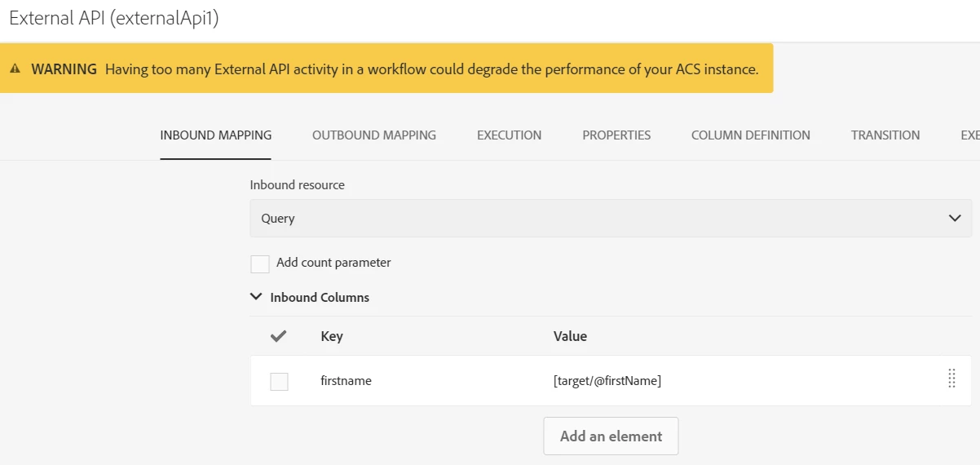Tick the firstname row checkbox

(x=279, y=381)
